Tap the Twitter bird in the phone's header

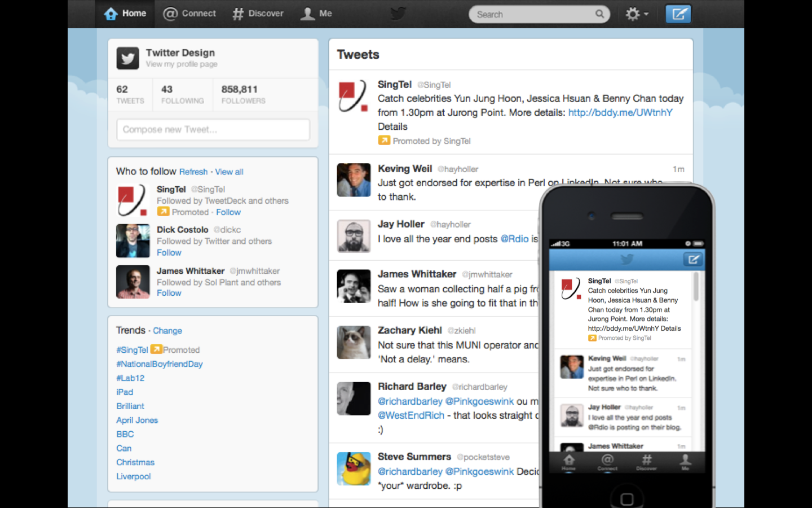point(627,260)
